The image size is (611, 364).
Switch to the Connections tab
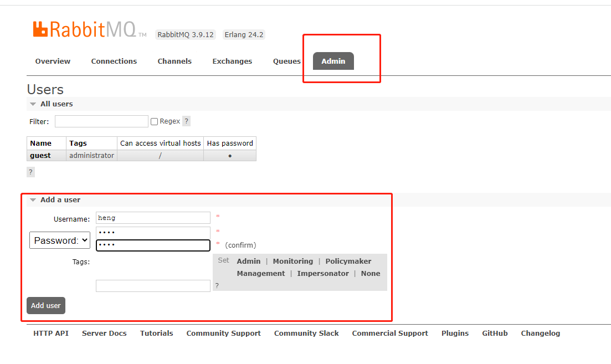tap(114, 61)
